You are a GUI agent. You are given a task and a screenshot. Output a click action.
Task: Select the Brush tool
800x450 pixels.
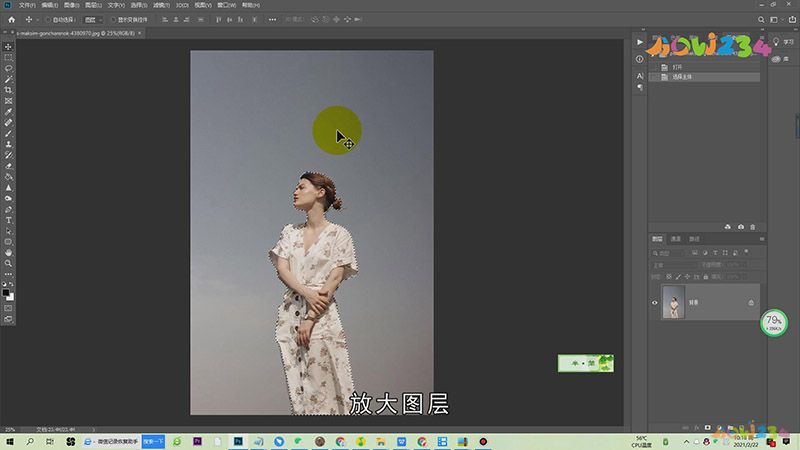point(8,133)
